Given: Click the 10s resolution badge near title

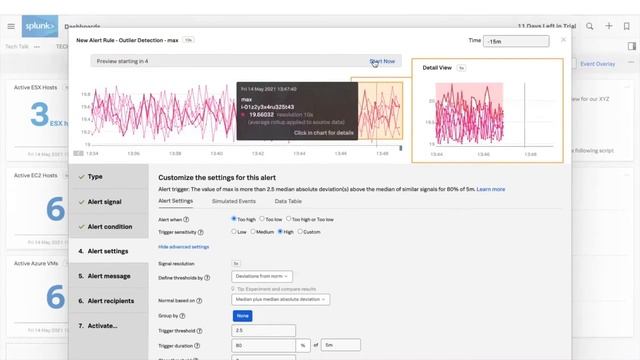Looking at the screenshot, I should (188, 40).
